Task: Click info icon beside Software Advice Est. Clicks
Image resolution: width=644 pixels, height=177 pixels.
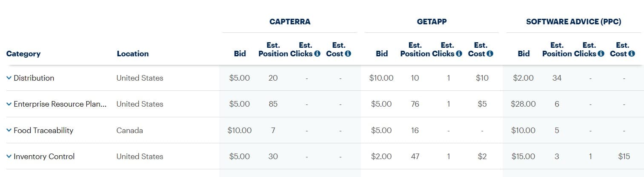Action: [601, 54]
